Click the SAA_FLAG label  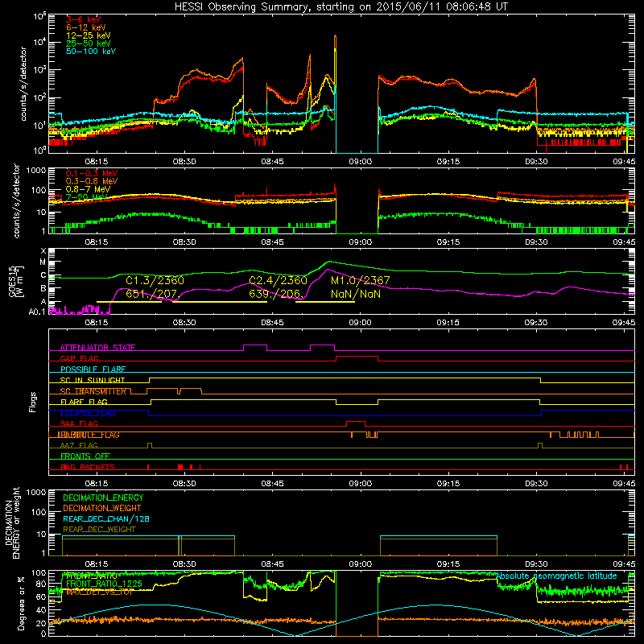(79, 423)
